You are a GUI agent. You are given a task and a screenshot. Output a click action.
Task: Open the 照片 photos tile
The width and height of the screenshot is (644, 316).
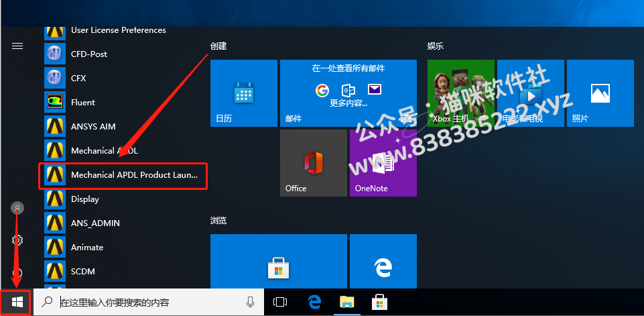(x=600, y=93)
